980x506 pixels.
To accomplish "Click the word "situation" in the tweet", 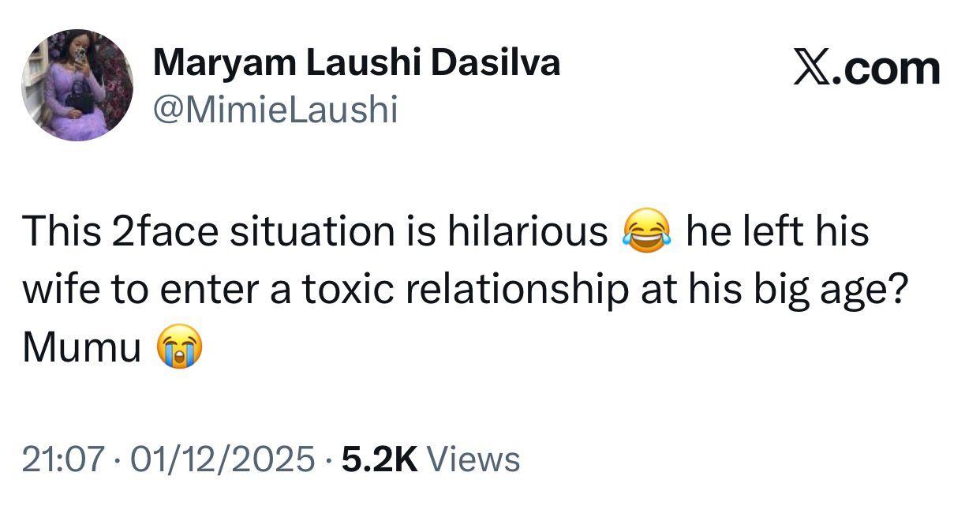I will pyautogui.click(x=309, y=233).
